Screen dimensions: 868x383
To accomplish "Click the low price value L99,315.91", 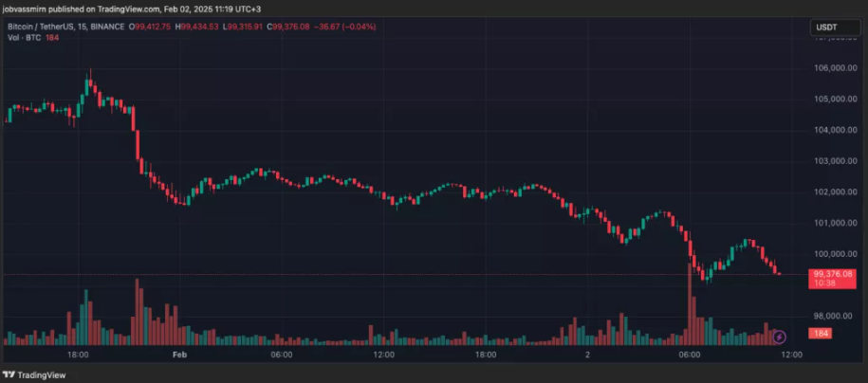I will pos(244,27).
